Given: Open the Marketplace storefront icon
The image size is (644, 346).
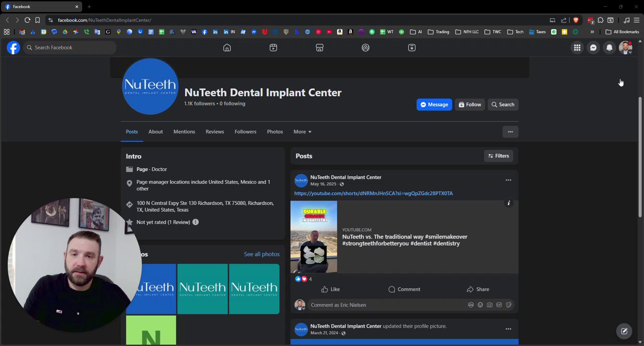Looking at the screenshot, I should click(320, 48).
